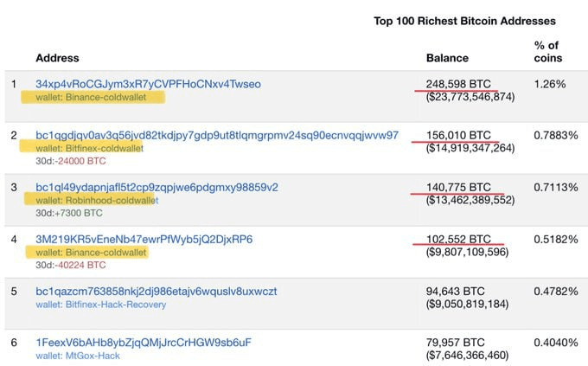Image resolution: width=588 pixels, height=366 pixels.
Task: Open address 3M219KR5vEneNb47ewrPfWyb5jQ2DjxRP6
Action: pos(144,239)
